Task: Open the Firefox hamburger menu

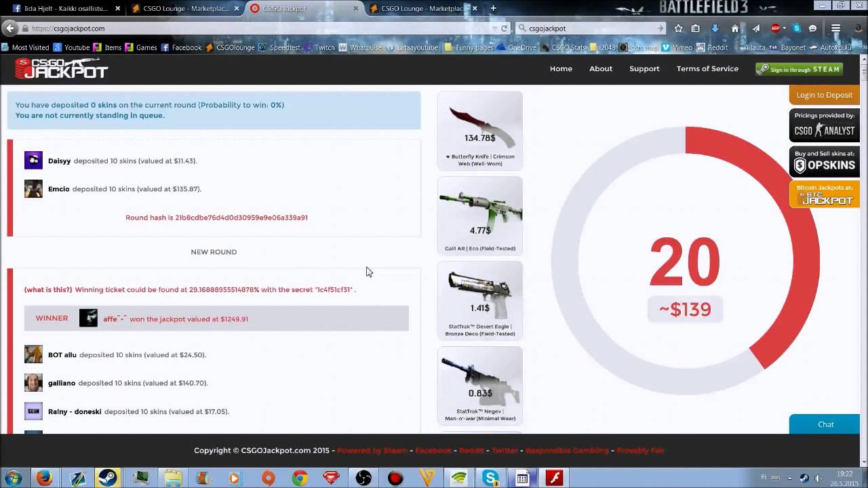Action: 836,28
